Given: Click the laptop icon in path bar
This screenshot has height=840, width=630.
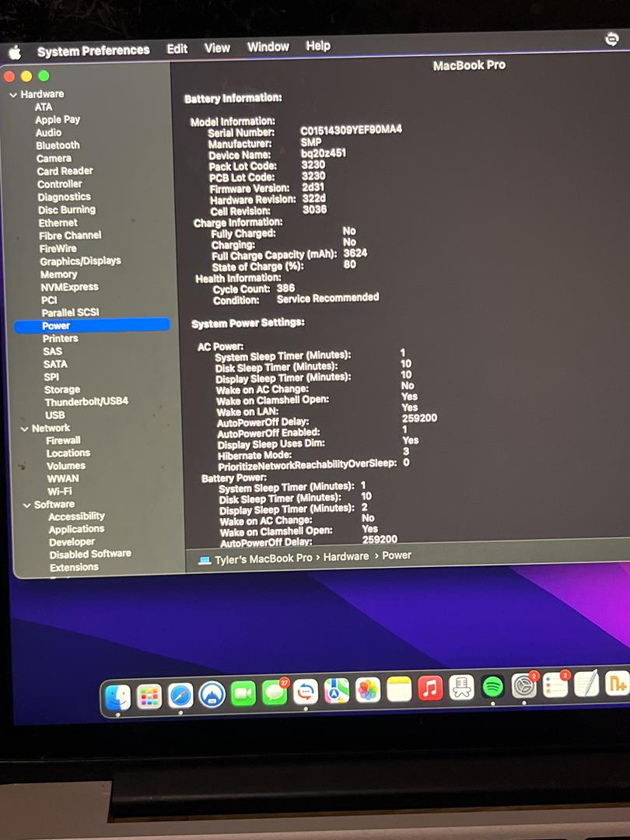Looking at the screenshot, I should [x=204, y=560].
